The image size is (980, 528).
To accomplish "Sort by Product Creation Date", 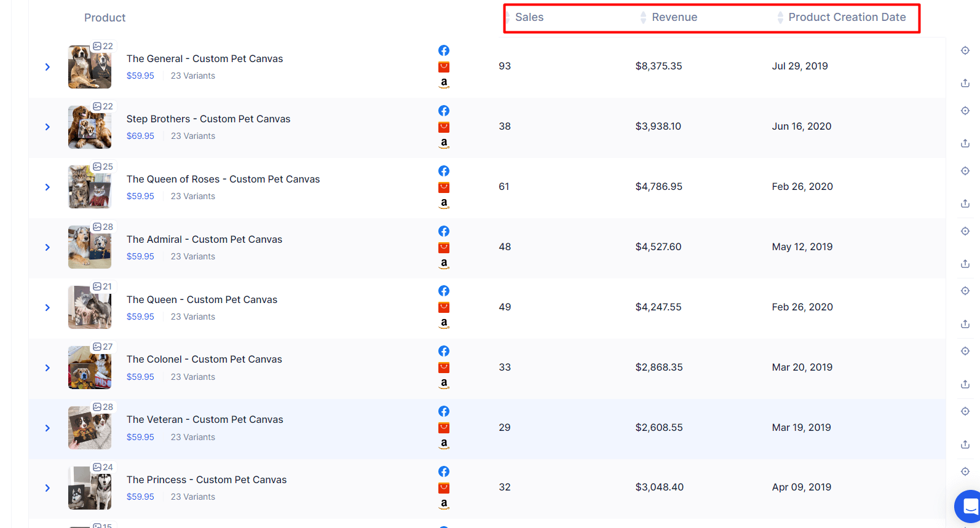I will [x=847, y=17].
